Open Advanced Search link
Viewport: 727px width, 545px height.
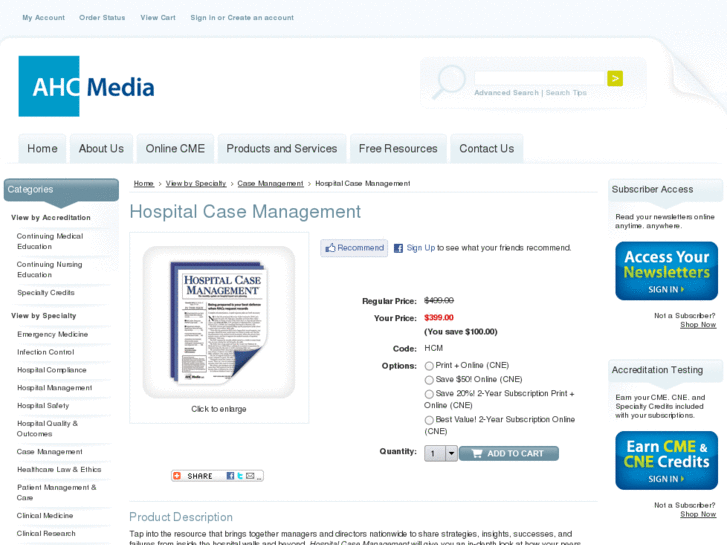(x=506, y=93)
